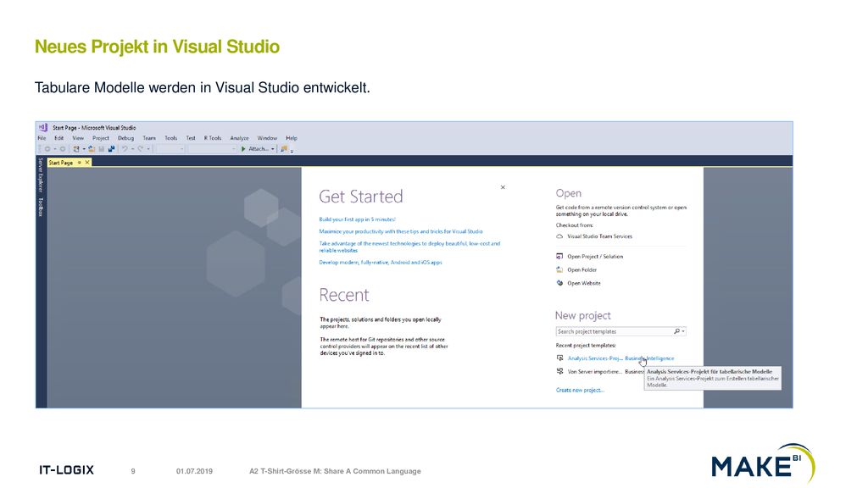
Task: Open the Undo history dropdown arrow
Action: coord(132,149)
